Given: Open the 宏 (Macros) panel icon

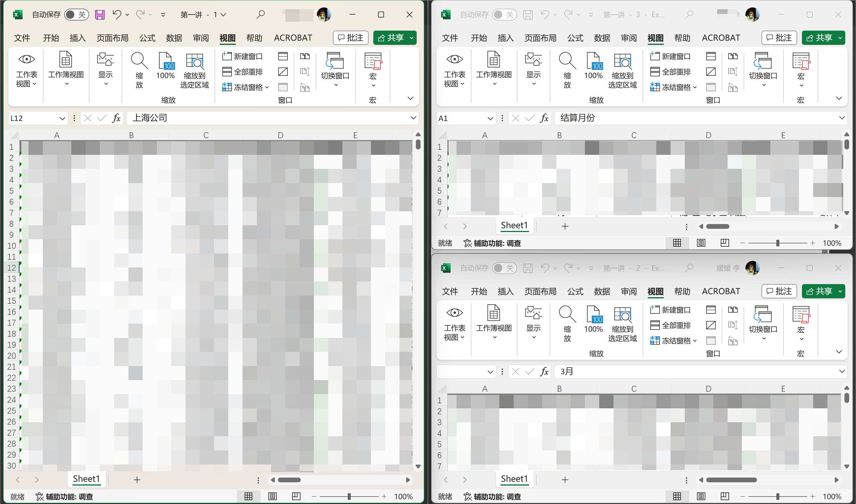Looking at the screenshot, I should [372, 61].
